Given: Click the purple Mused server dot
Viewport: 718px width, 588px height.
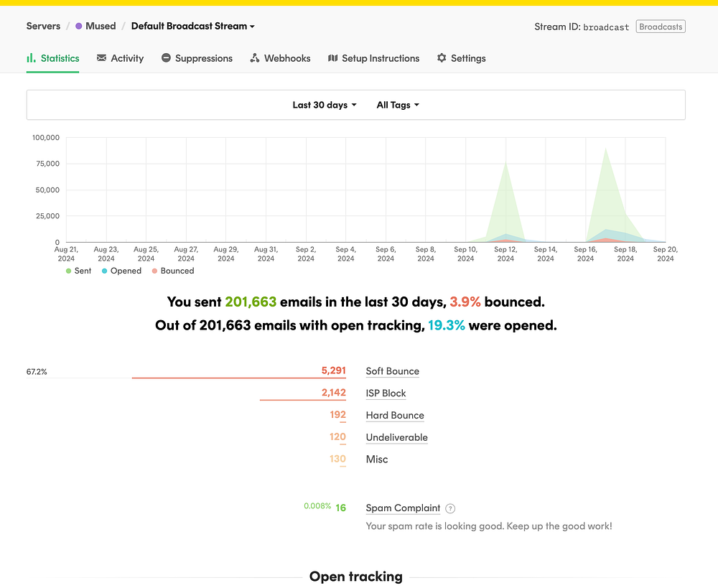Looking at the screenshot, I should point(79,26).
